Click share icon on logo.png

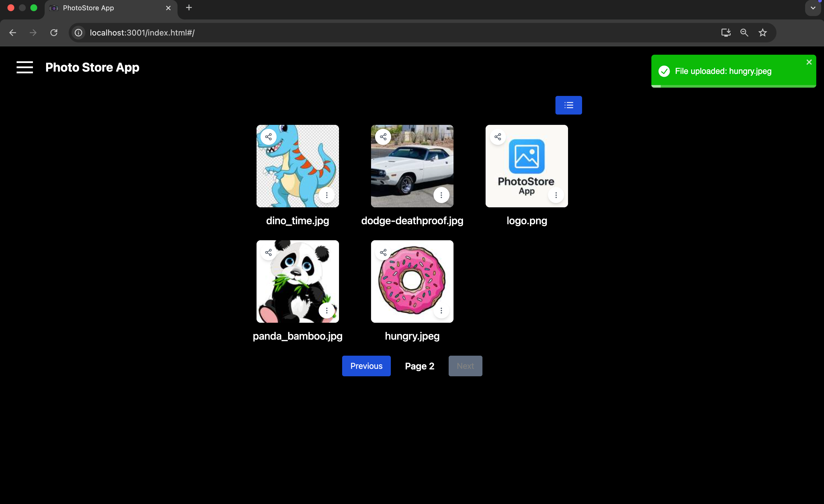(x=497, y=137)
